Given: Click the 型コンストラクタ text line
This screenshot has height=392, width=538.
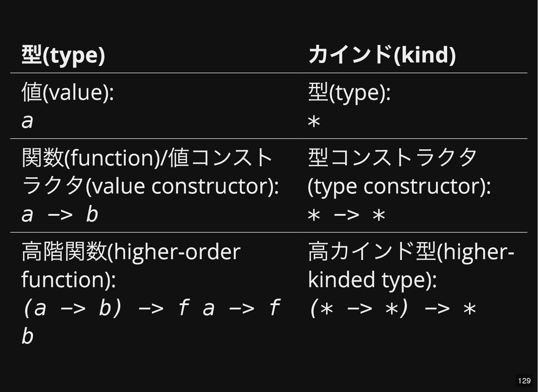Looking at the screenshot, I should point(393,157).
